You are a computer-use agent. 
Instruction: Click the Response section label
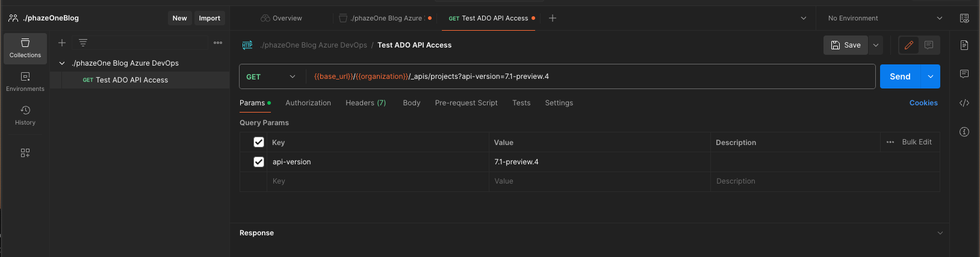click(x=256, y=233)
